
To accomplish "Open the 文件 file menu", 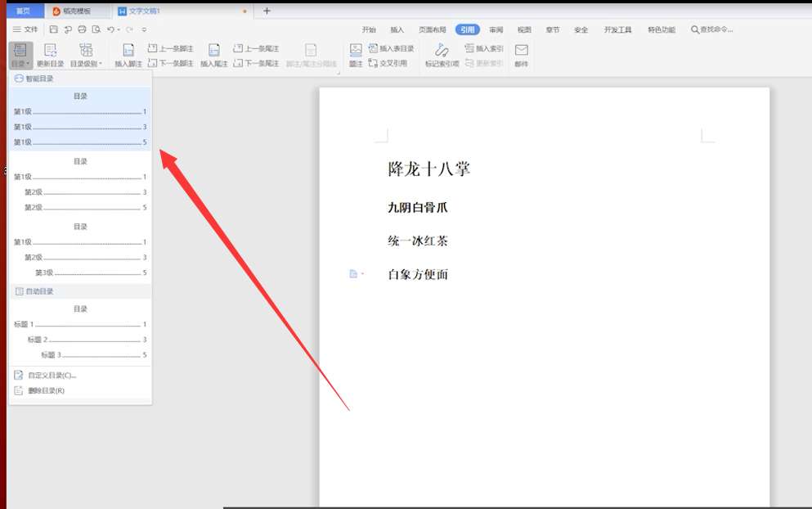I will coord(25,29).
